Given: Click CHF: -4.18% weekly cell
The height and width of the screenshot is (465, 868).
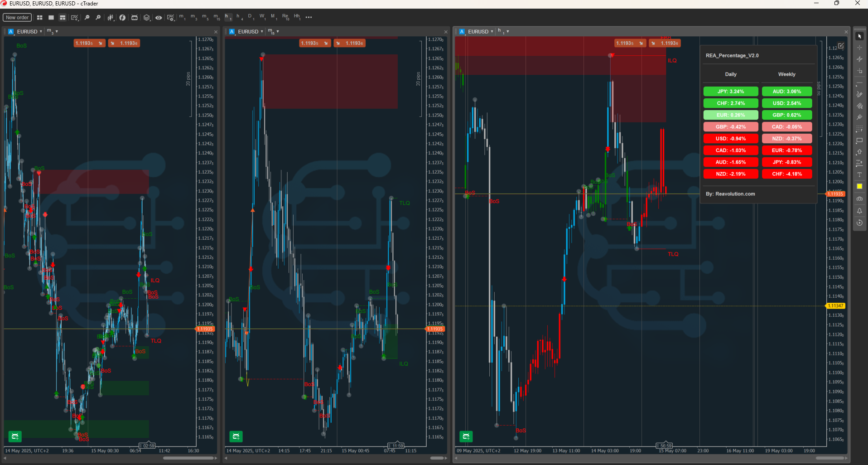Looking at the screenshot, I should [787, 174].
